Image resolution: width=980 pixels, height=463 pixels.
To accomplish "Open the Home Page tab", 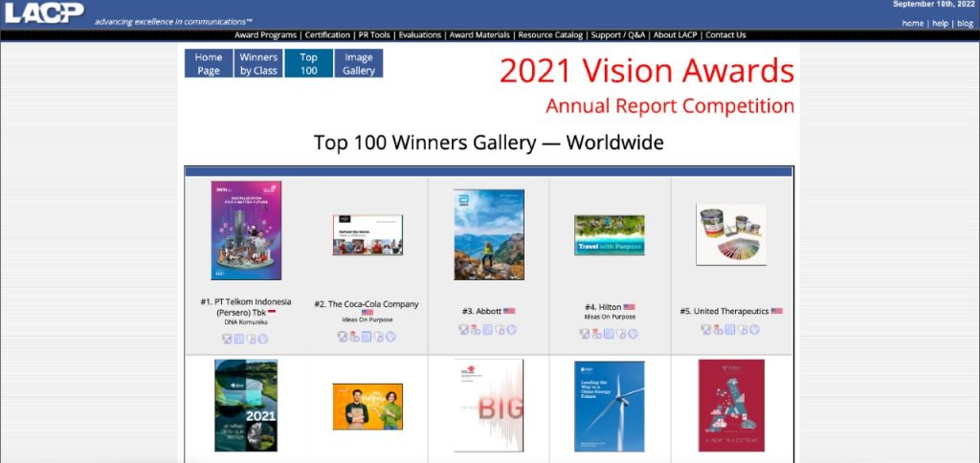I will pos(209,64).
